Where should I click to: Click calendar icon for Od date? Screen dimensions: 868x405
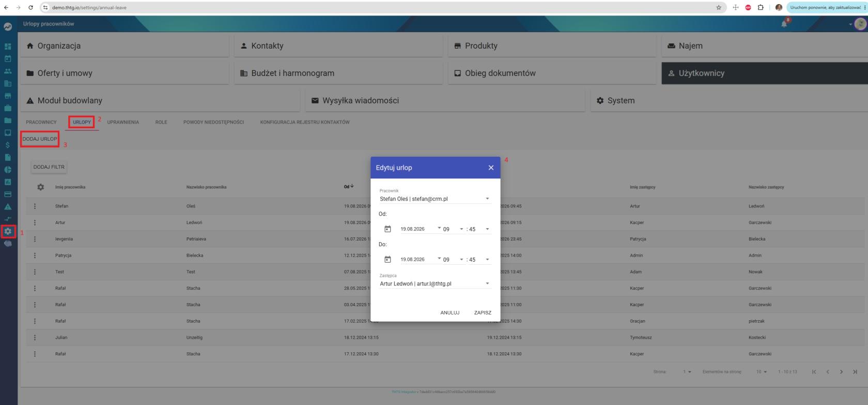click(x=388, y=229)
